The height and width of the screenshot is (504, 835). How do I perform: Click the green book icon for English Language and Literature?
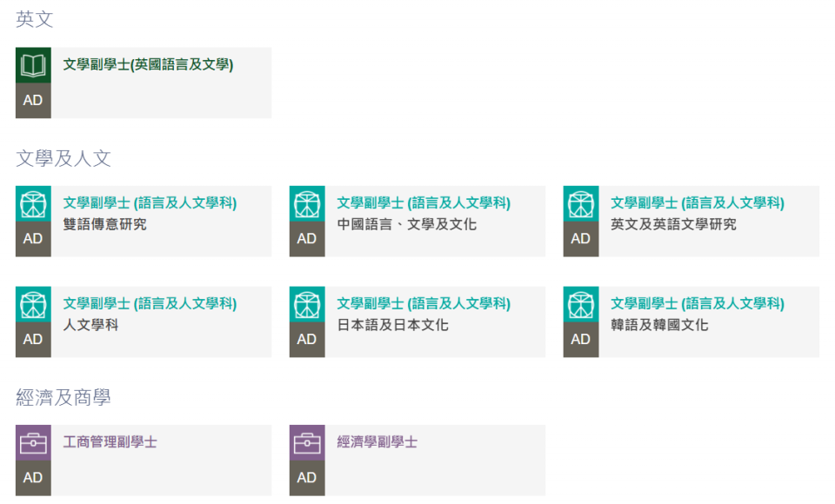click(33, 65)
